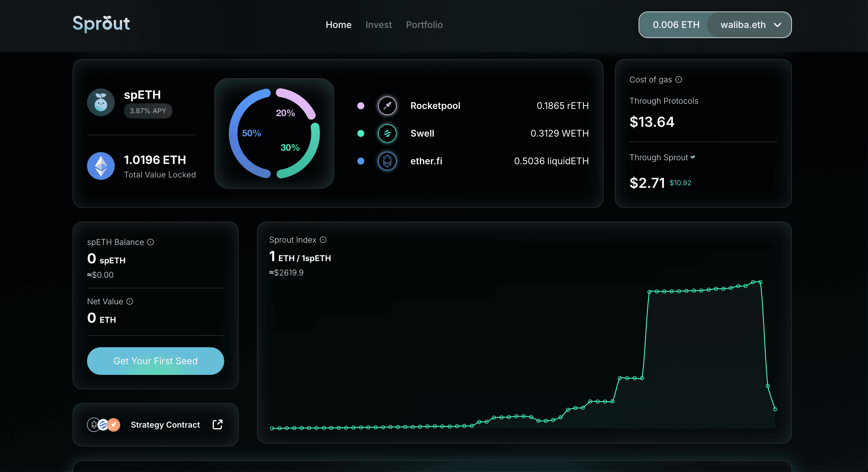The height and width of the screenshot is (472, 868).
Task: Click the spETH Balance info icon
Action: (150, 242)
